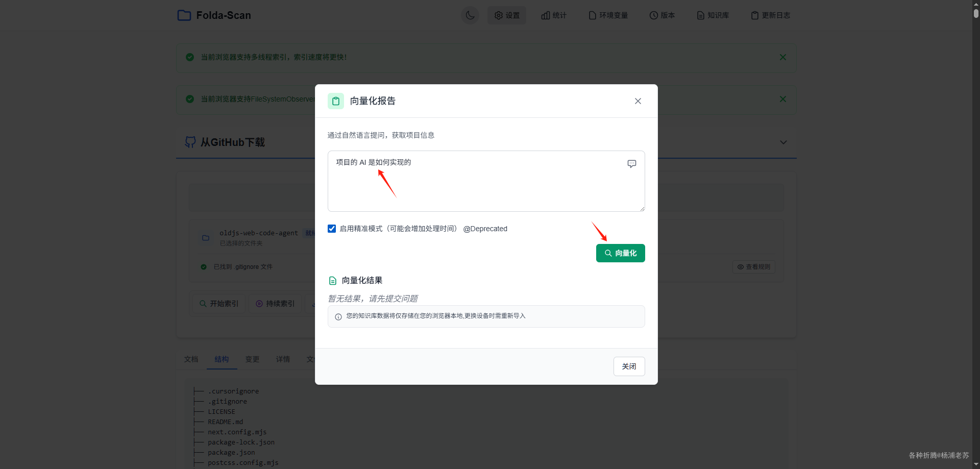
Task: Select .cursorignore in file tree
Action: pyautogui.click(x=233, y=391)
